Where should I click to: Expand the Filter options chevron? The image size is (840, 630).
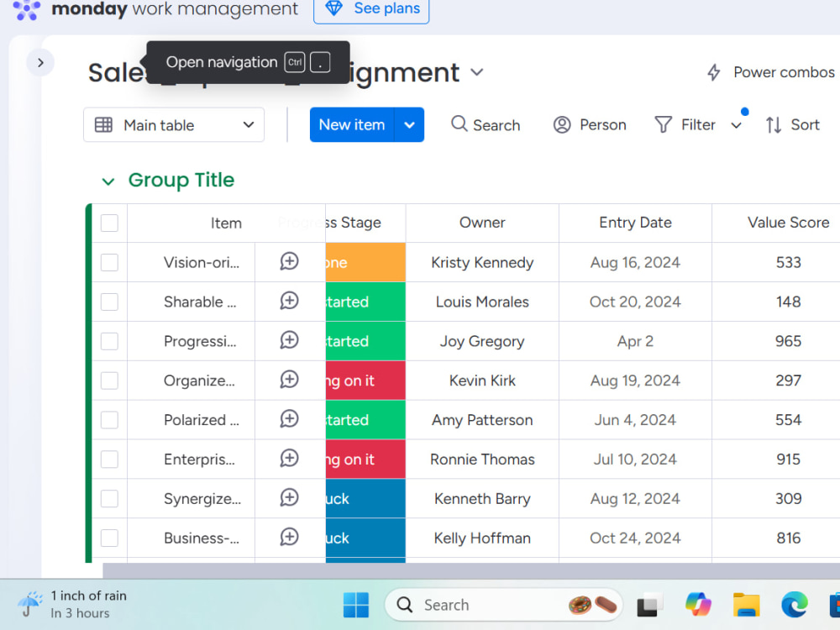(737, 125)
